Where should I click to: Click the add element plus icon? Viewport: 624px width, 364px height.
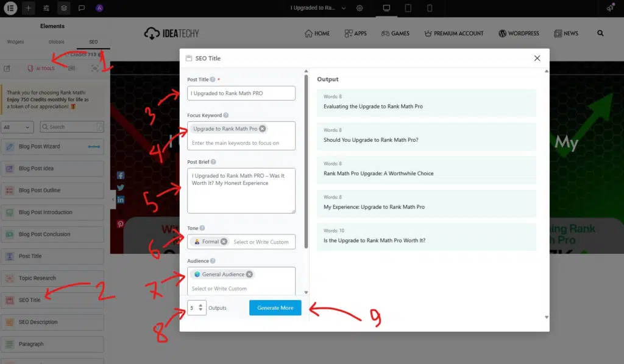[x=28, y=8]
